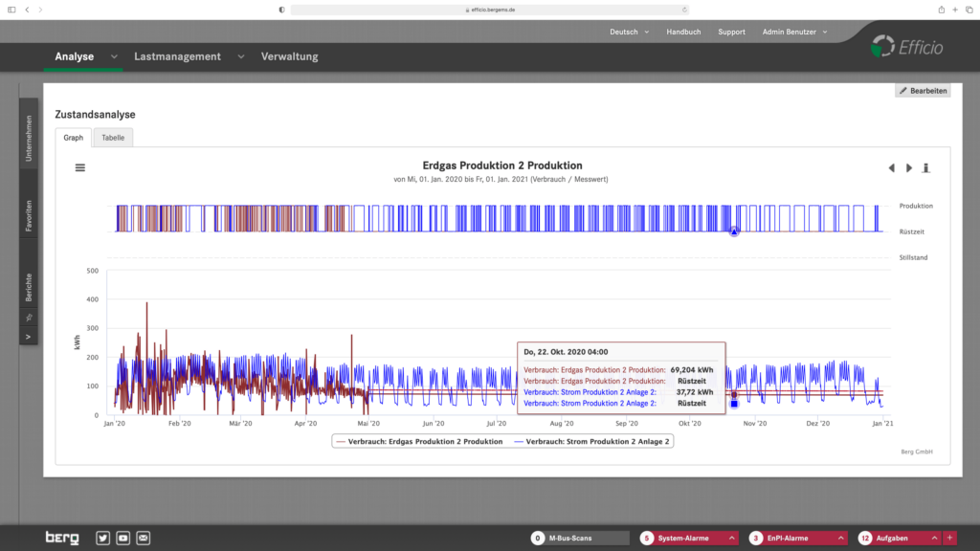The height and width of the screenshot is (551, 980).
Task: Open Berg Twitter page icon
Action: [x=102, y=538]
